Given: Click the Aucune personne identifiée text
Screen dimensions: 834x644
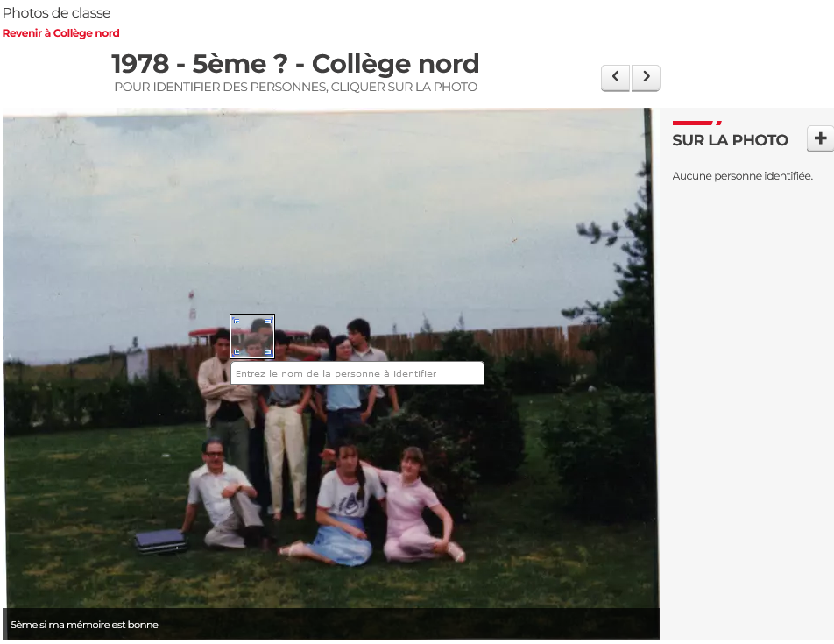Looking at the screenshot, I should (742, 176).
